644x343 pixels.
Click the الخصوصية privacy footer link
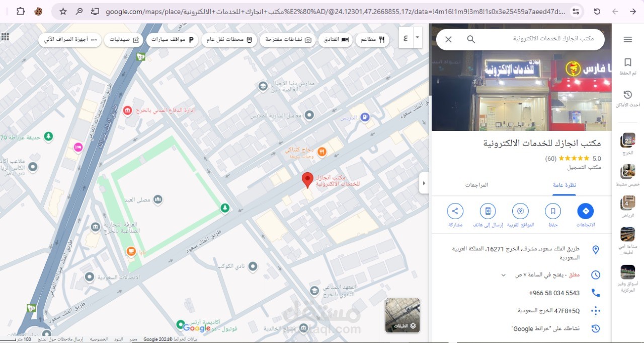tap(99, 339)
